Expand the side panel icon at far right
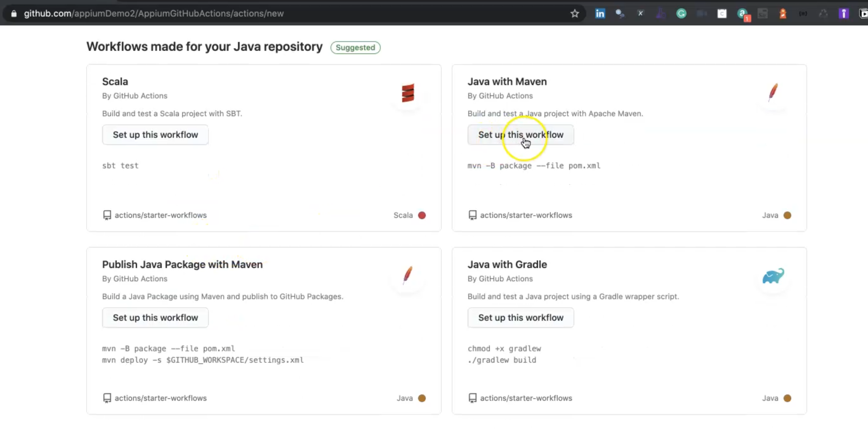The image size is (868, 430). pyautogui.click(x=863, y=13)
